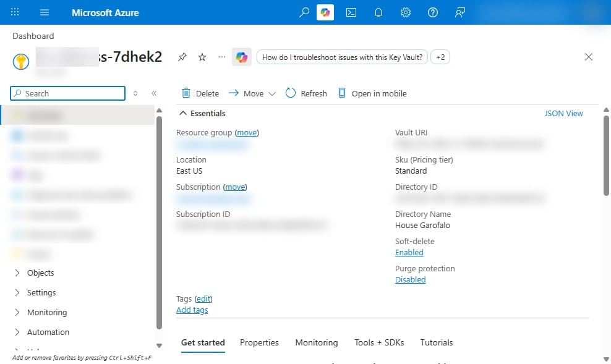Collapse the sidebar with double chevron
This screenshot has width=611, height=364.
154,93
